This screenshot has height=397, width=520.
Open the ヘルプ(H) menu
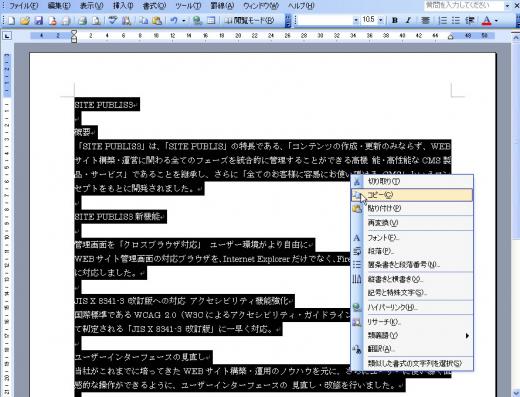click(x=301, y=6)
